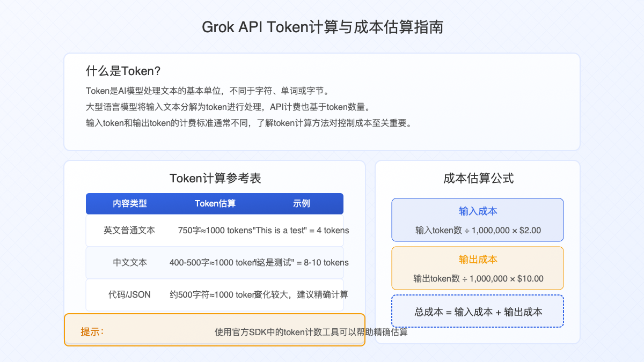The width and height of the screenshot is (644, 362).
Task: Click the '变化较大，建议精确计算' cell
Action: point(301,294)
